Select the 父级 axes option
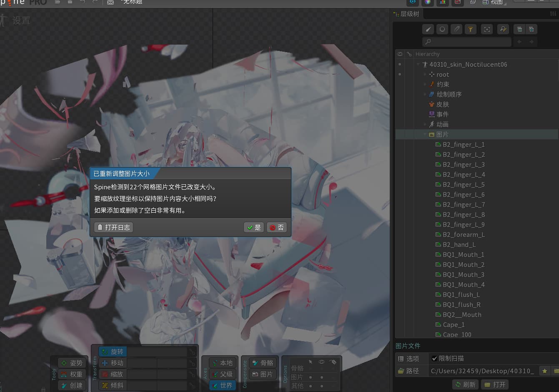The width and height of the screenshot is (559, 392). tap(222, 374)
